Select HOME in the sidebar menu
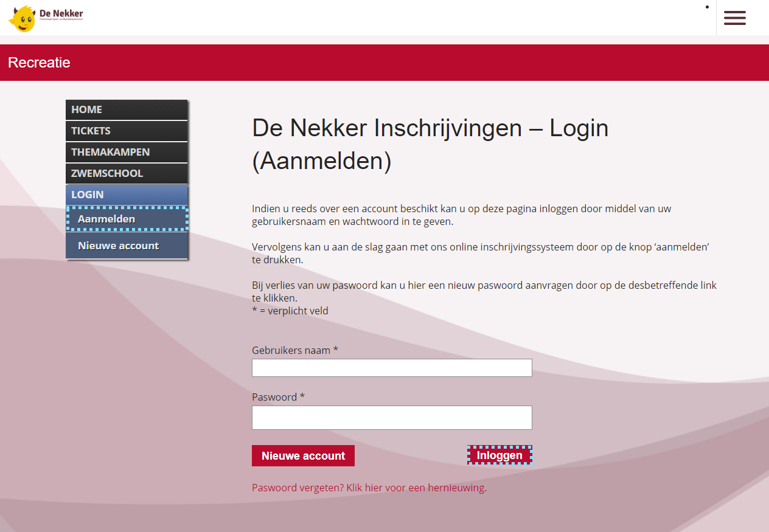769x532 pixels. click(x=126, y=109)
